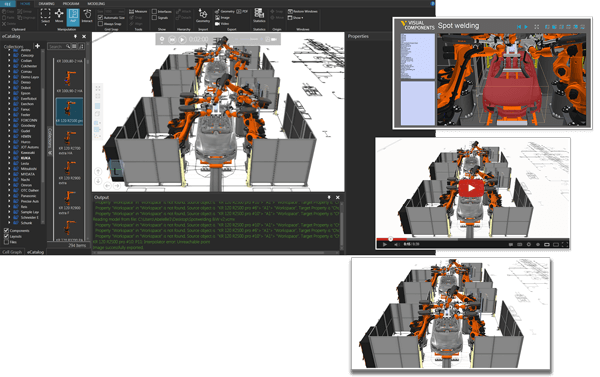600x377 pixels.
Task: Pin the eCatalog panel
Action: pos(75,36)
